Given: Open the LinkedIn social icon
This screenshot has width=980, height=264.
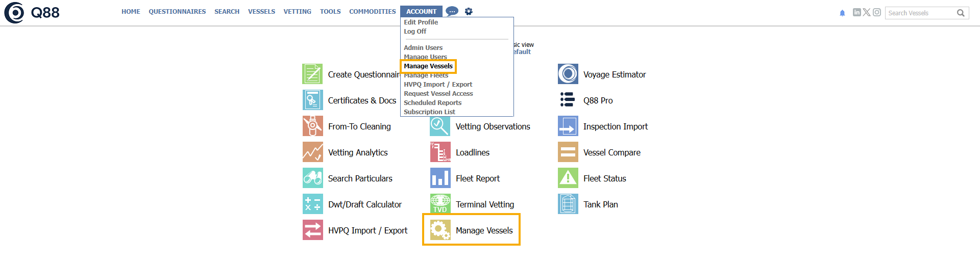Looking at the screenshot, I should click(x=856, y=12).
